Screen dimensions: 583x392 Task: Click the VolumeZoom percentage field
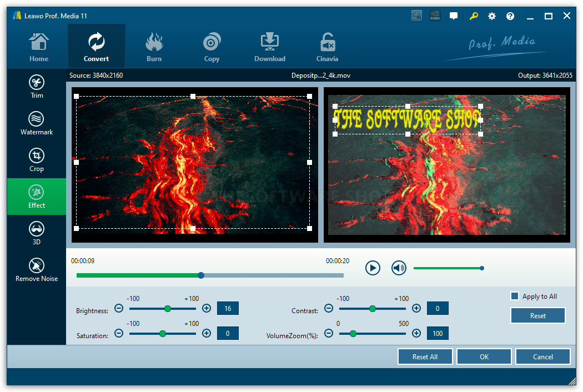(x=438, y=333)
